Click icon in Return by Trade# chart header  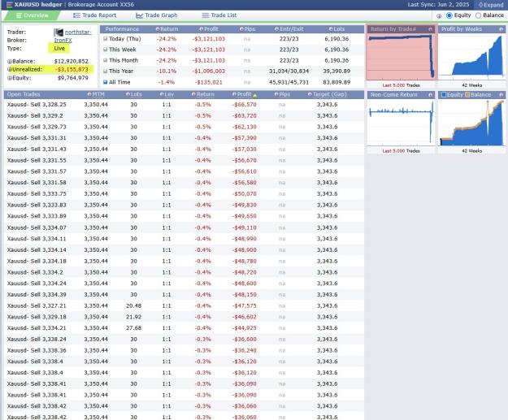pos(430,29)
